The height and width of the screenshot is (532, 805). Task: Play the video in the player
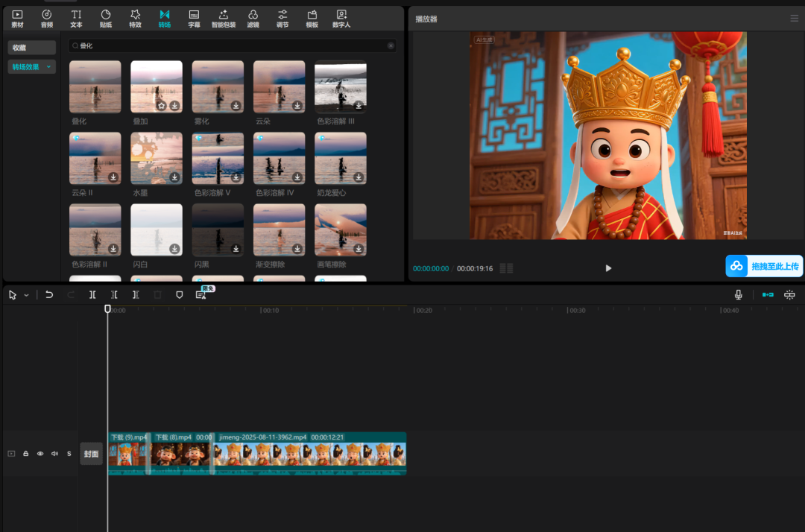(x=608, y=268)
